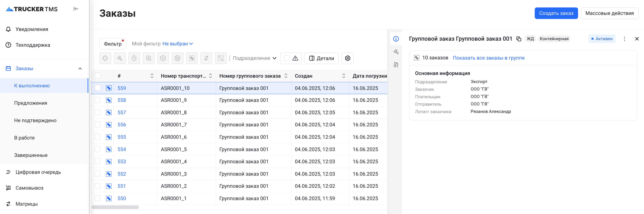Open the Фильтр button
This screenshot has height=214, width=644.
(x=113, y=44)
